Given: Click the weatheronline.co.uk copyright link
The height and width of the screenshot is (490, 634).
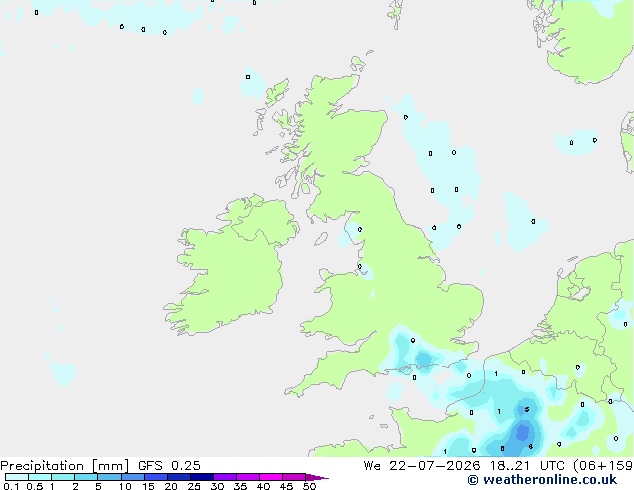Looking at the screenshot, I should [x=542, y=480].
